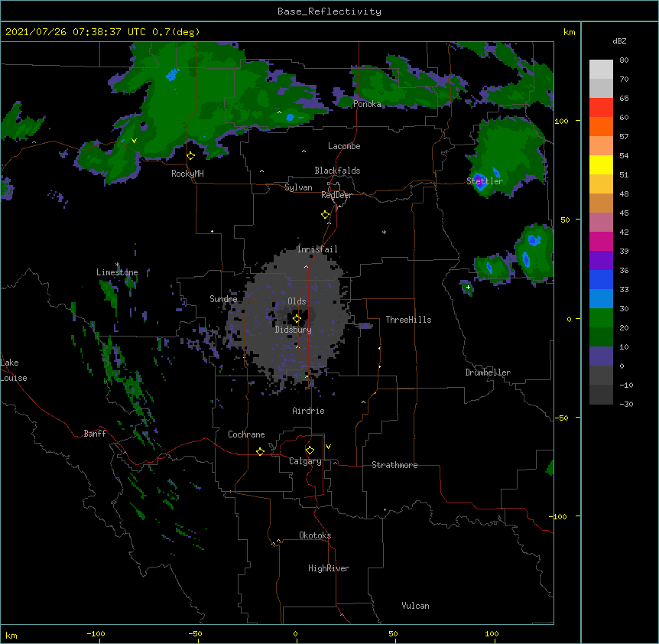
Task: Click the magenta 42 dBZ legend swatch
Action: pyautogui.click(x=601, y=241)
